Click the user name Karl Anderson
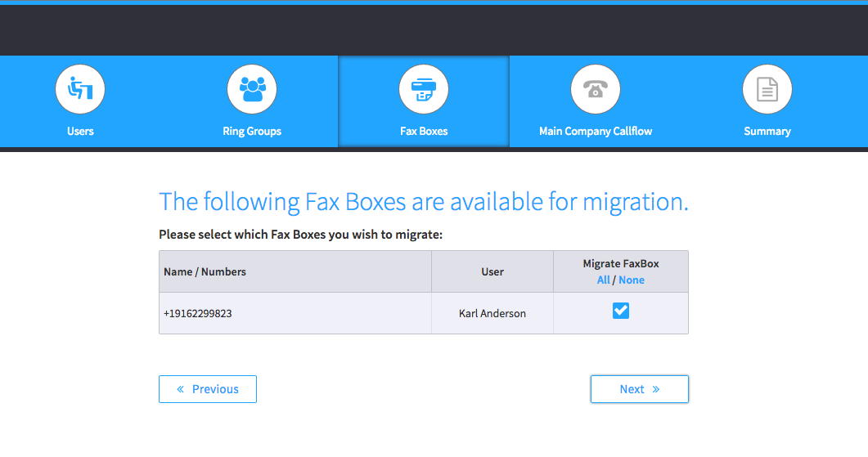Viewport: 868px width, 457px height. (492, 313)
